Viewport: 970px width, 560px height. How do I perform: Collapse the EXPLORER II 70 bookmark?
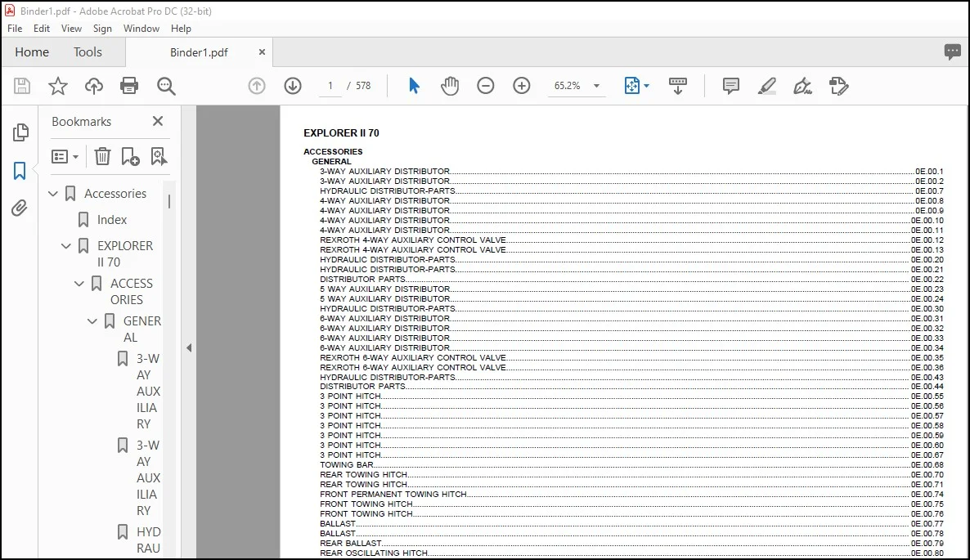click(66, 246)
